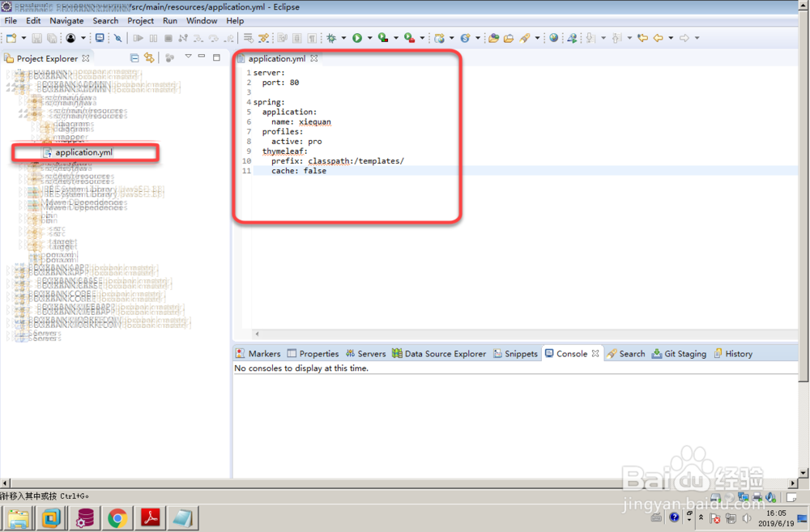Toggle Show Whitespace Characters in the toolbar
Viewport: 810px width, 532px height.
coord(311,38)
